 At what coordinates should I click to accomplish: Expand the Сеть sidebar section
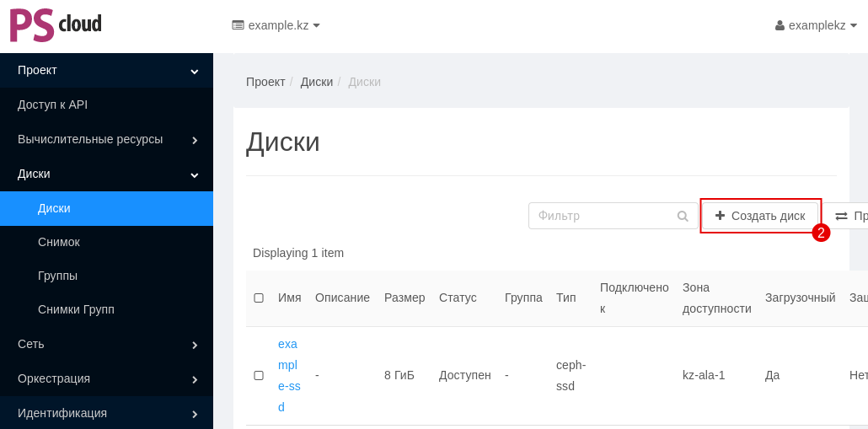coord(106,345)
